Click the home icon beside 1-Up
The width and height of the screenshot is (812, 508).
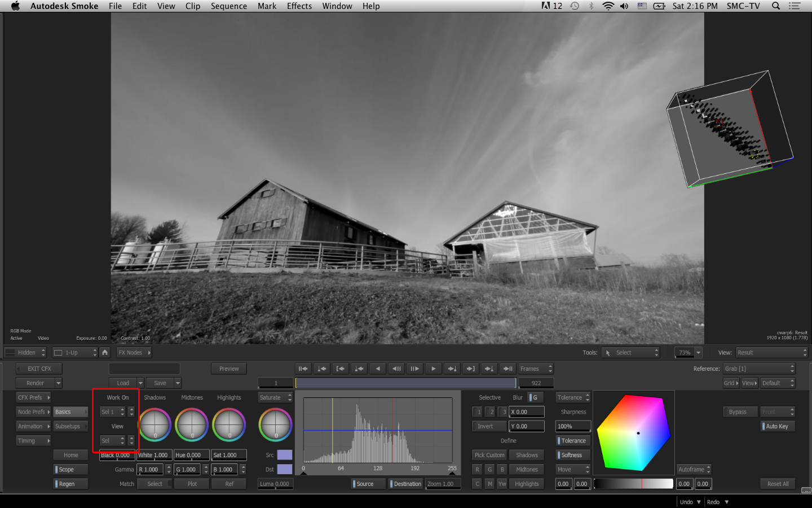click(x=105, y=352)
